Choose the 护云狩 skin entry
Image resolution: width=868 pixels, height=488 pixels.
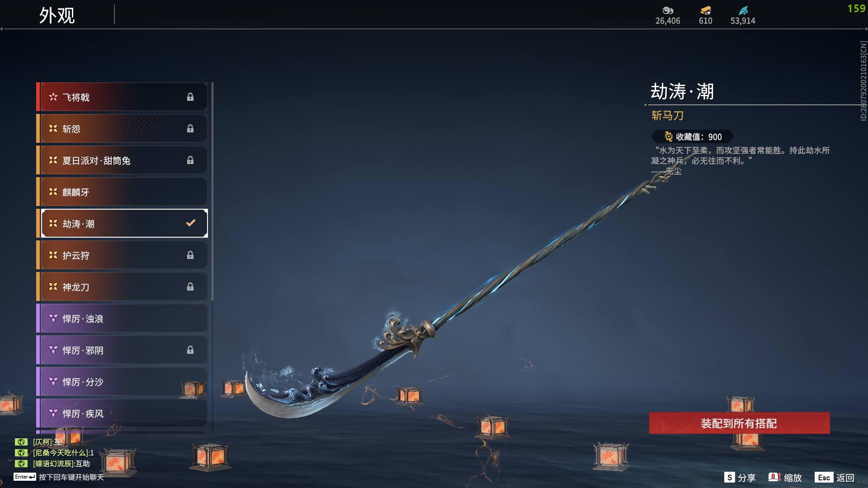pyautogui.click(x=122, y=255)
